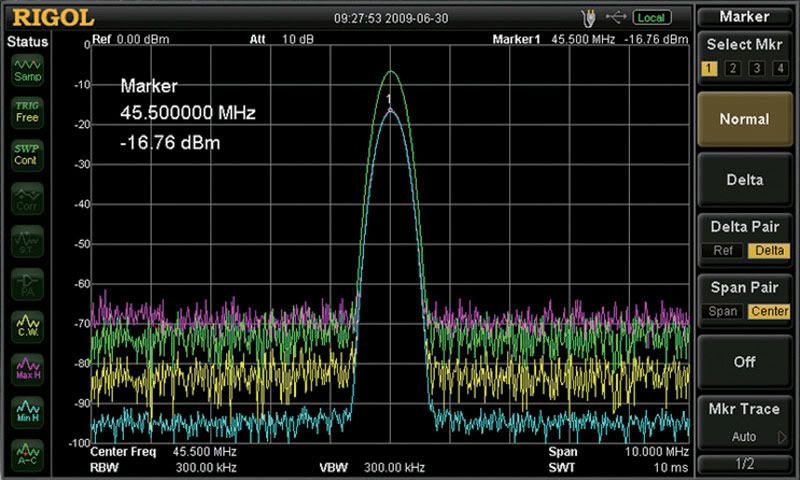Activate the Delta marker softkey
The height and width of the screenshot is (480, 800).
[744, 180]
